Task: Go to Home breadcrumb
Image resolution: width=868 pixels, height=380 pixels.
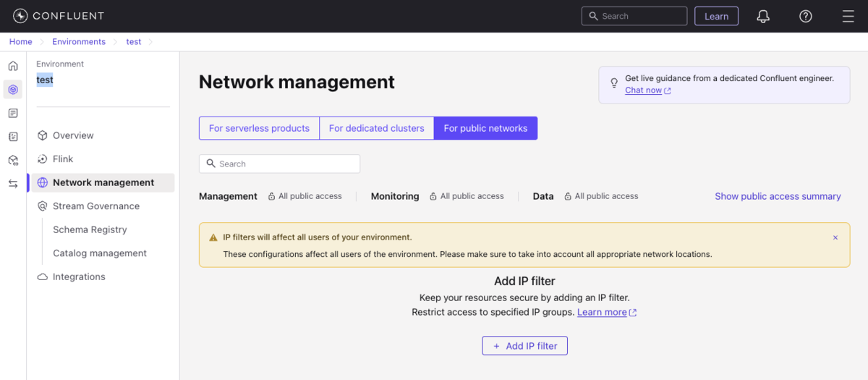Action: 20,42
